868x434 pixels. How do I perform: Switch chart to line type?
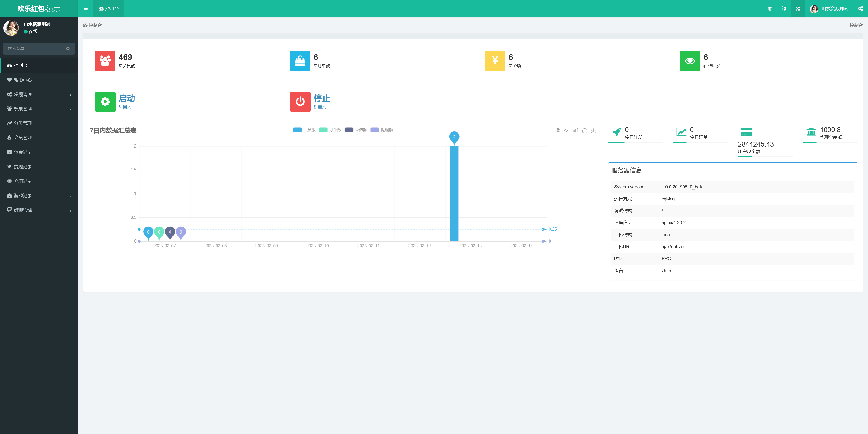(567, 131)
